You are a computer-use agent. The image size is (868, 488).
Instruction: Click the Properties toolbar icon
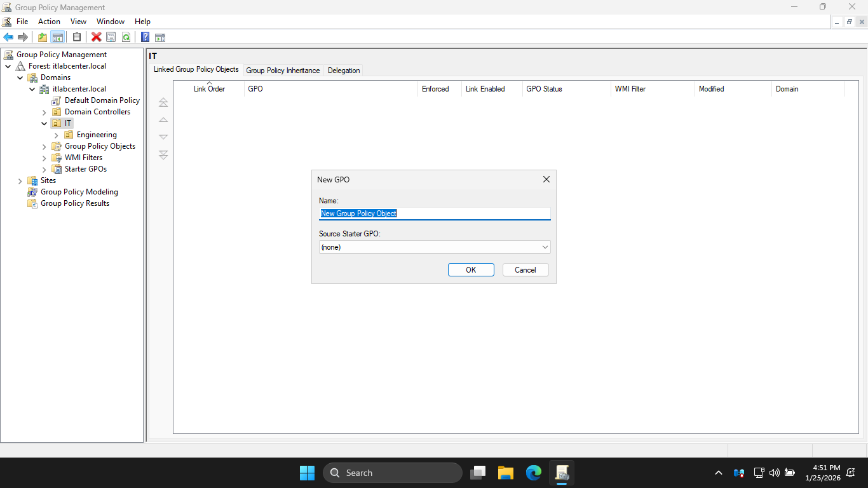[111, 37]
